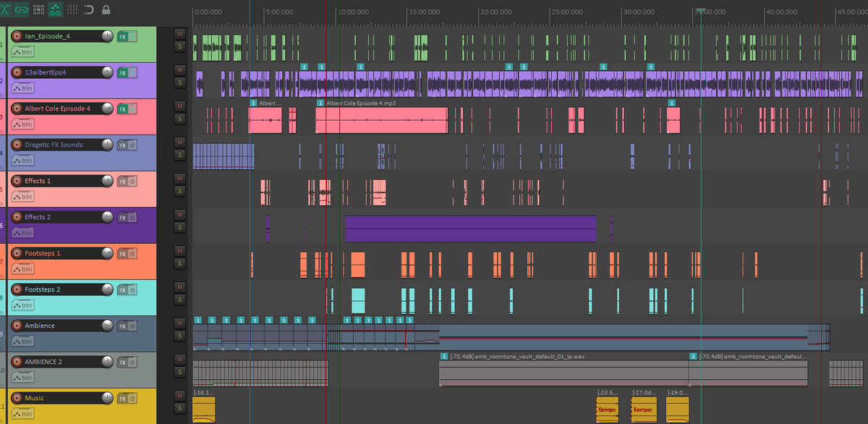Arm Effects 2 track for recording
Screen dimensions: 868x424
coord(17,217)
